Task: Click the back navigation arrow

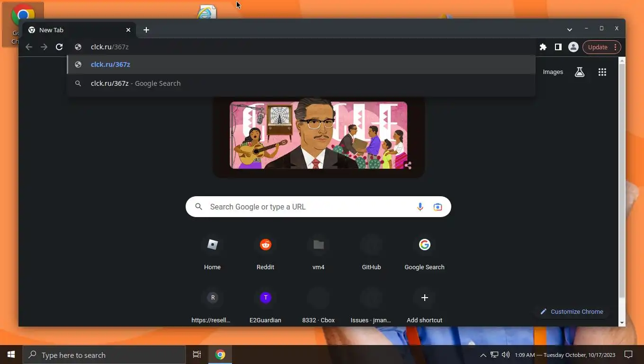Action: tap(29, 47)
